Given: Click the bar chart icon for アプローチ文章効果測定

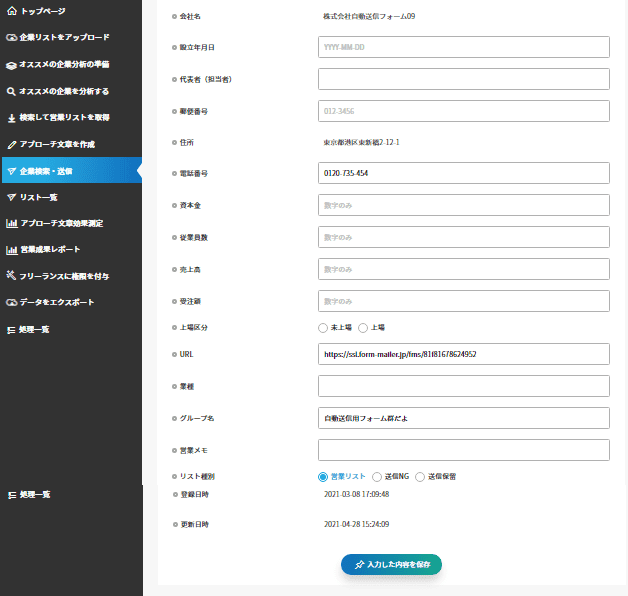Looking at the screenshot, I should 12,223.
